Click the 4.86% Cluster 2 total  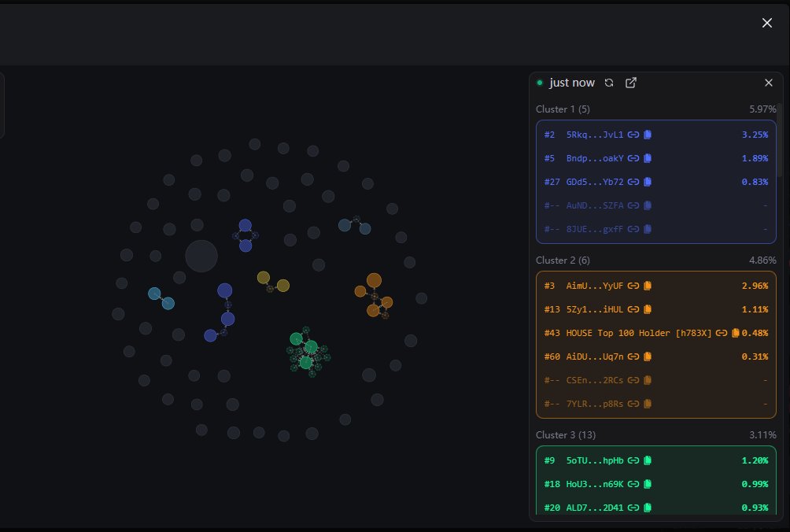coord(762,260)
